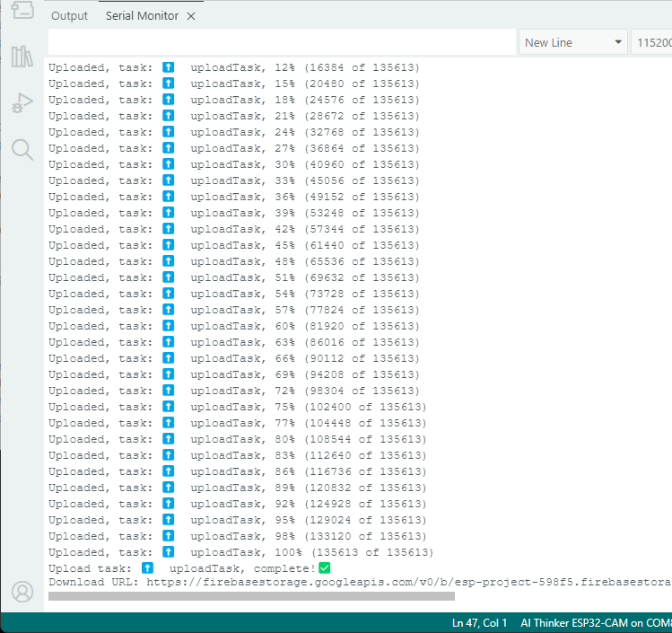Click 'AI Thinker ESP32-CAM' board status
This screenshot has height=633, width=672.
click(x=578, y=623)
